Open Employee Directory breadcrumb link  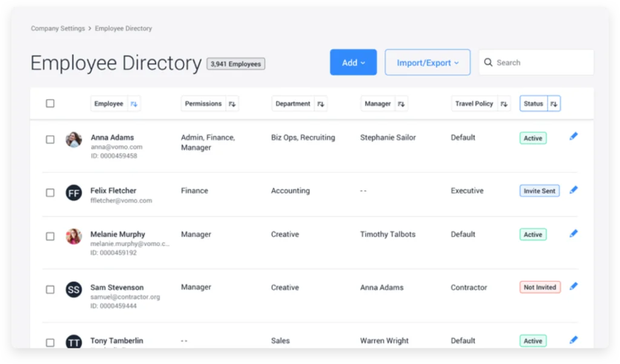(124, 28)
